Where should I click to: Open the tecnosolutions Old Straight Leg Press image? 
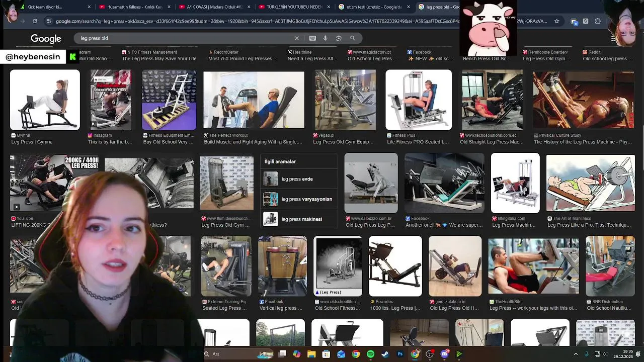click(492, 100)
